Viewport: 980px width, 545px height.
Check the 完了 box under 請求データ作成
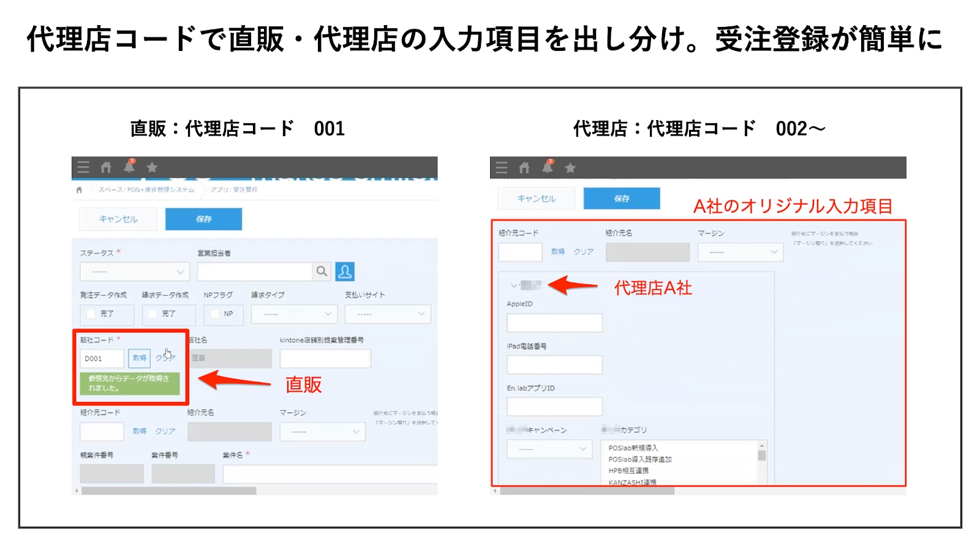154,314
